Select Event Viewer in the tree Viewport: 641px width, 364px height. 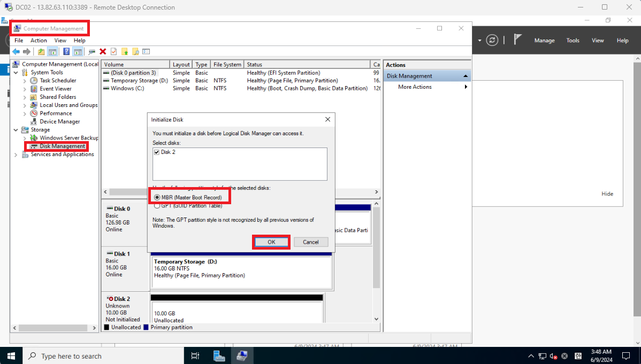pyautogui.click(x=56, y=89)
